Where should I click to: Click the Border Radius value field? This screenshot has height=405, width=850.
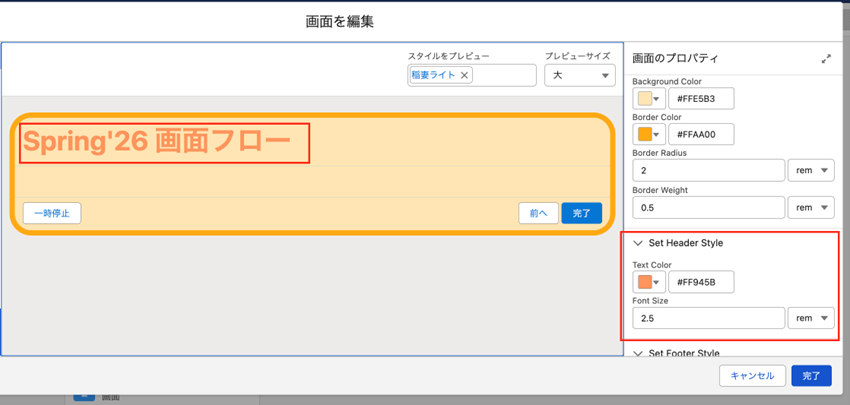tap(708, 170)
